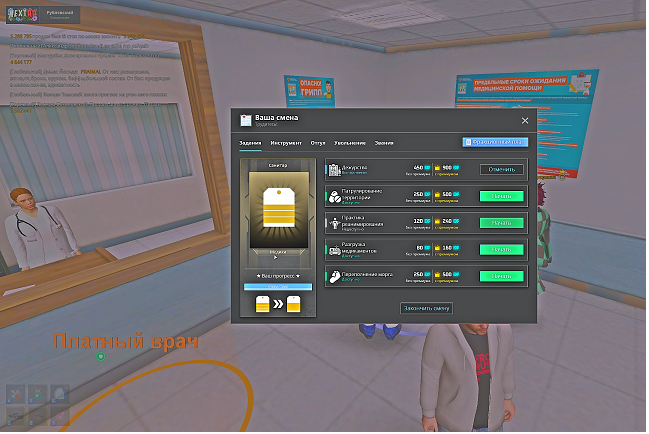Click the double arrow between rank badges
This screenshot has height=434, width=649.
279,305
